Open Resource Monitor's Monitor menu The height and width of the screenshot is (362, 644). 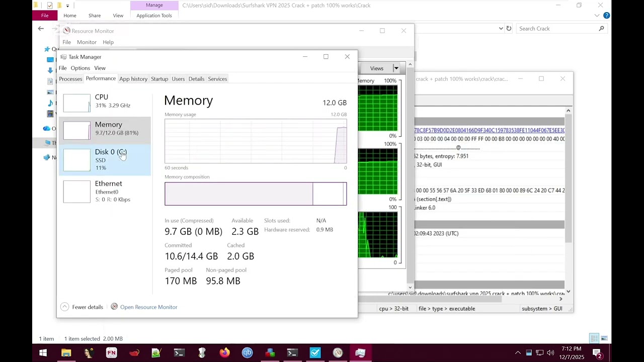click(87, 42)
